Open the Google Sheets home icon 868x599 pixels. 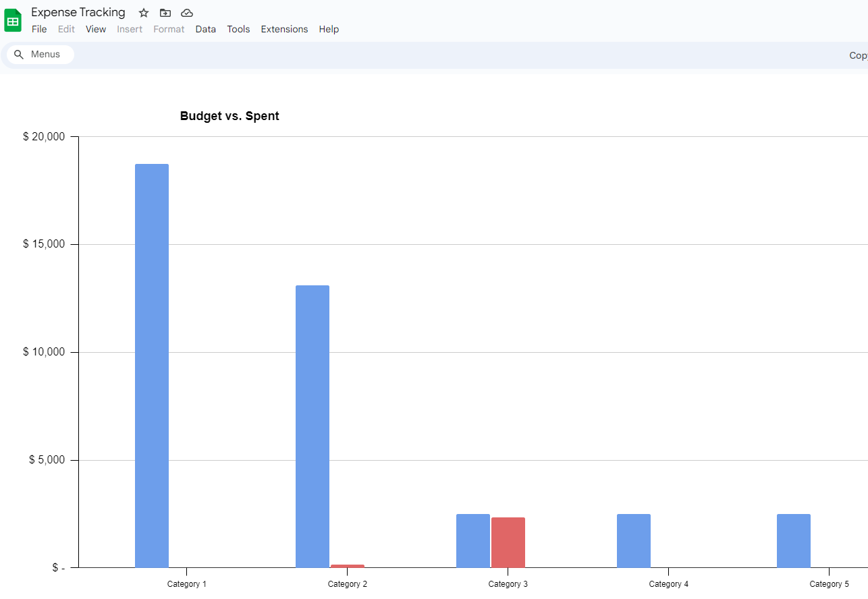pyautogui.click(x=13, y=20)
